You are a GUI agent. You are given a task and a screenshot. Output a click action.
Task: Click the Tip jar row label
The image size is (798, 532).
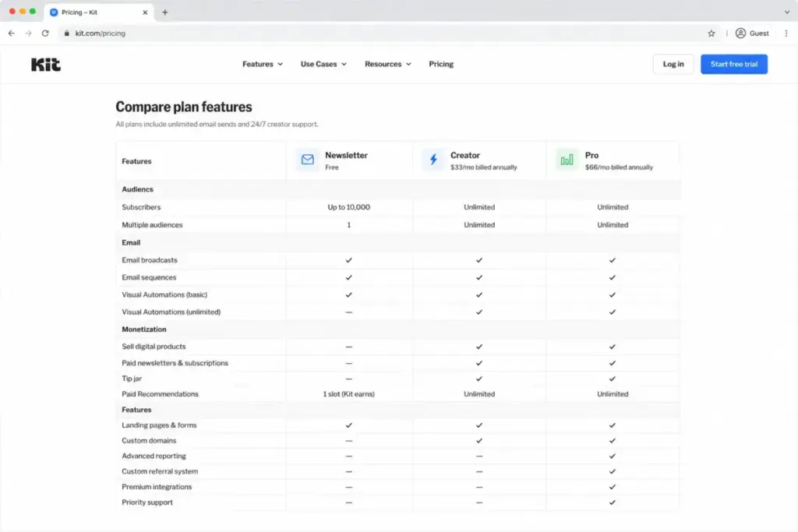(x=132, y=379)
